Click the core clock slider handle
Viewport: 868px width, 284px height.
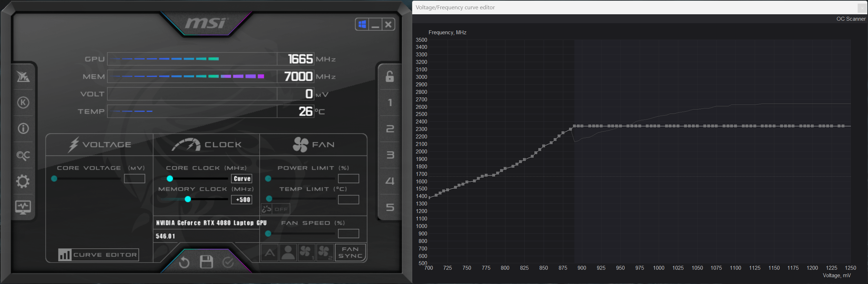(x=170, y=178)
